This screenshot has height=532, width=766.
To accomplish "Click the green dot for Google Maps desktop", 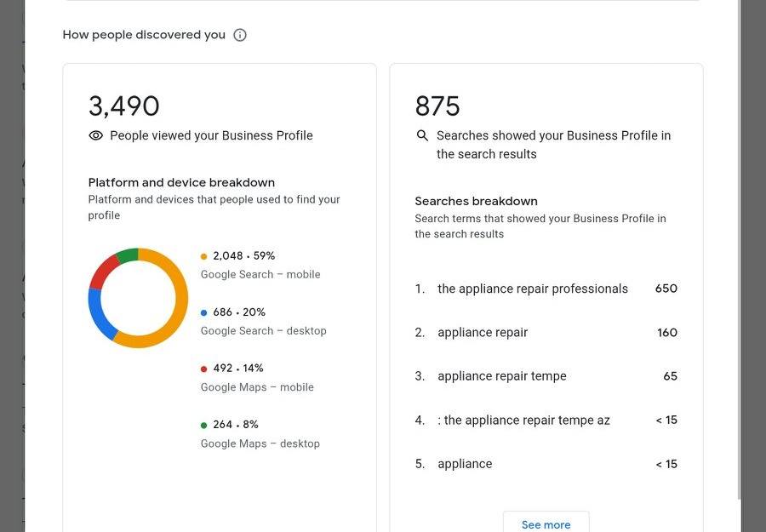I will (x=203, y=425).
